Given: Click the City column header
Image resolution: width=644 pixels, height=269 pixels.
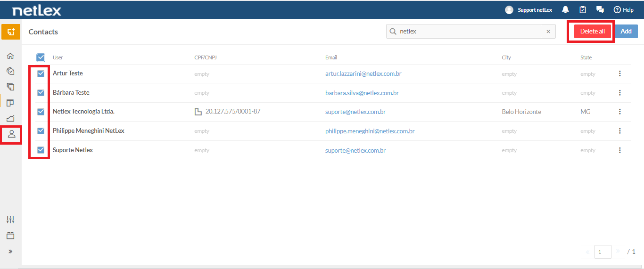Looking at the screenshot, I should point(506,57).
